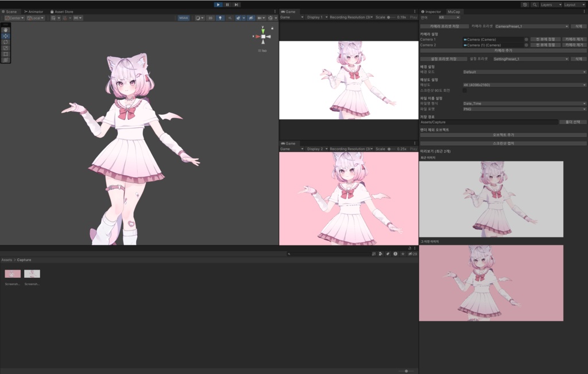Click the Pause button in the top toolbar
The height and width of the screenshot is (374, 588).
pyautogui.click(x=227, y=5)
